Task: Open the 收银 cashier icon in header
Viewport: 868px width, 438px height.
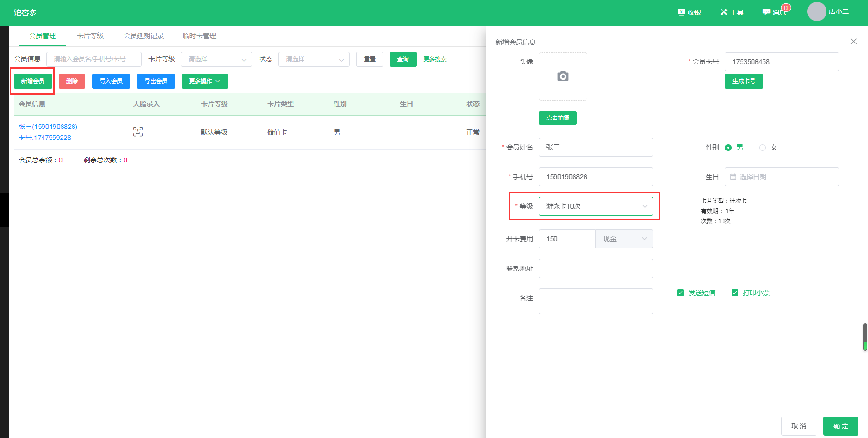Action: pos(681,12)
